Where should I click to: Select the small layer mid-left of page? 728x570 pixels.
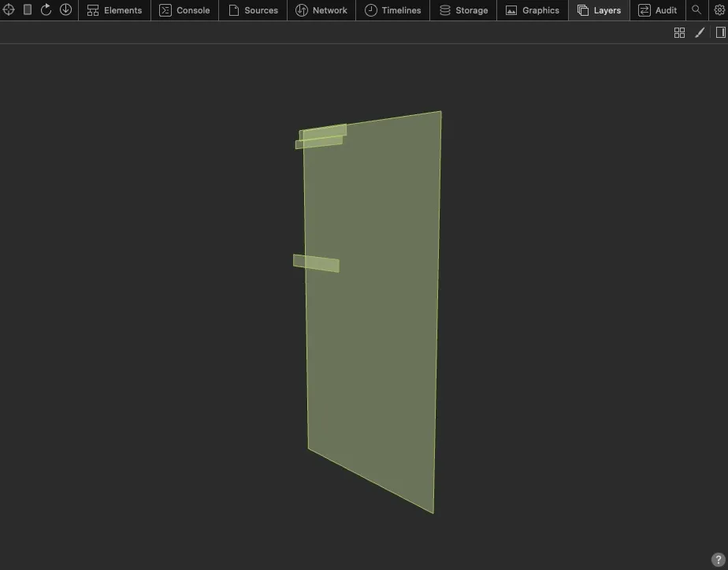click(316, 263)
